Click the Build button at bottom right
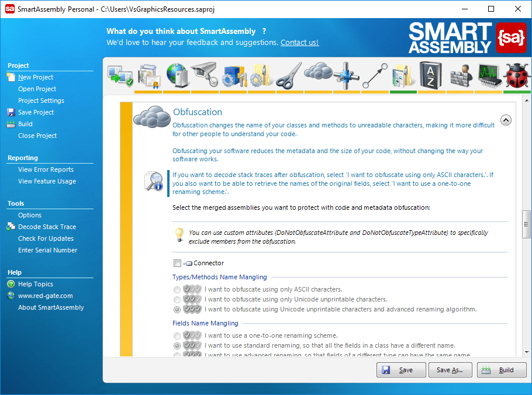The width and height of the screenshot is (532, 395). point(502,370)
